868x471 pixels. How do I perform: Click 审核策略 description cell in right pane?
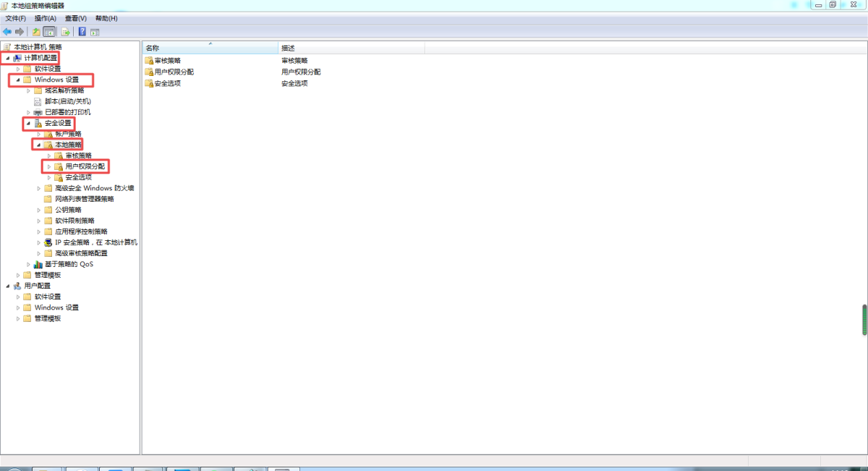click(294, 61)
